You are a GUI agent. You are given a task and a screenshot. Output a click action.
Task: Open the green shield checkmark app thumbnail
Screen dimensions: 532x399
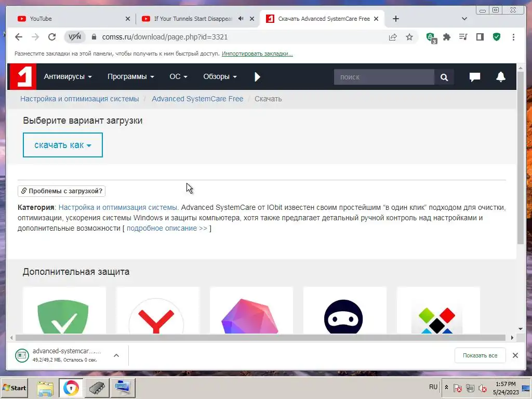click(64, 311)
